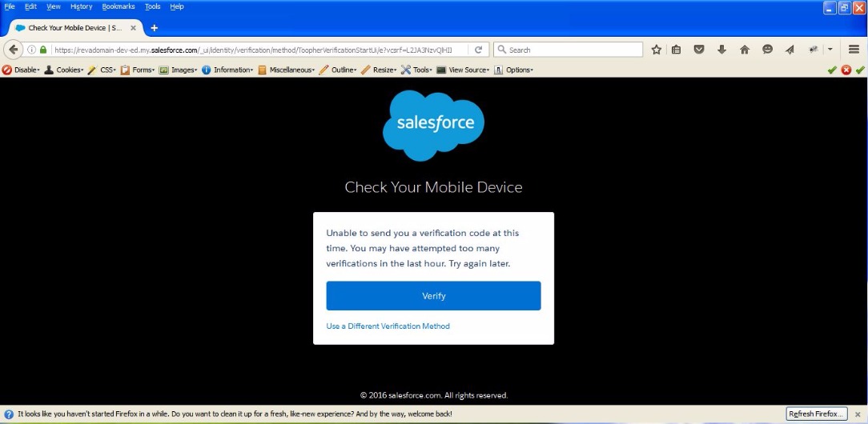The image size is (868, 424).
Task: Expand the Outline dropdown
Action: [338, 70]
